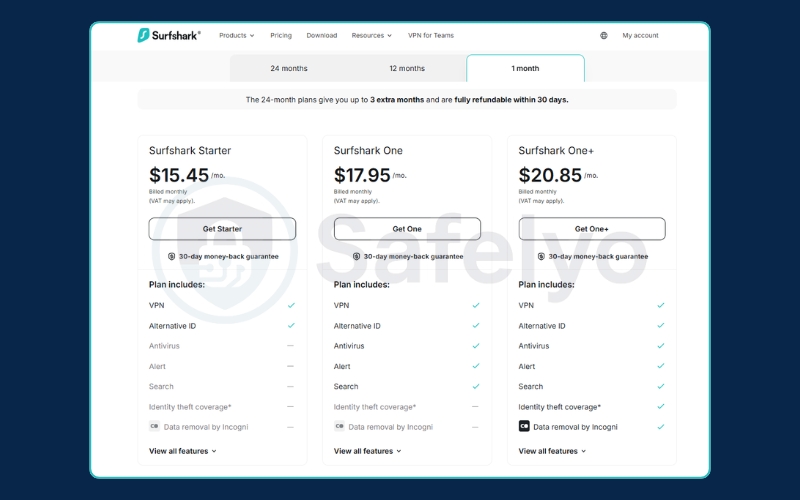This screenshot has height=500, width=800.
Task: Open VPN for Teams
Action: point(431,35)
